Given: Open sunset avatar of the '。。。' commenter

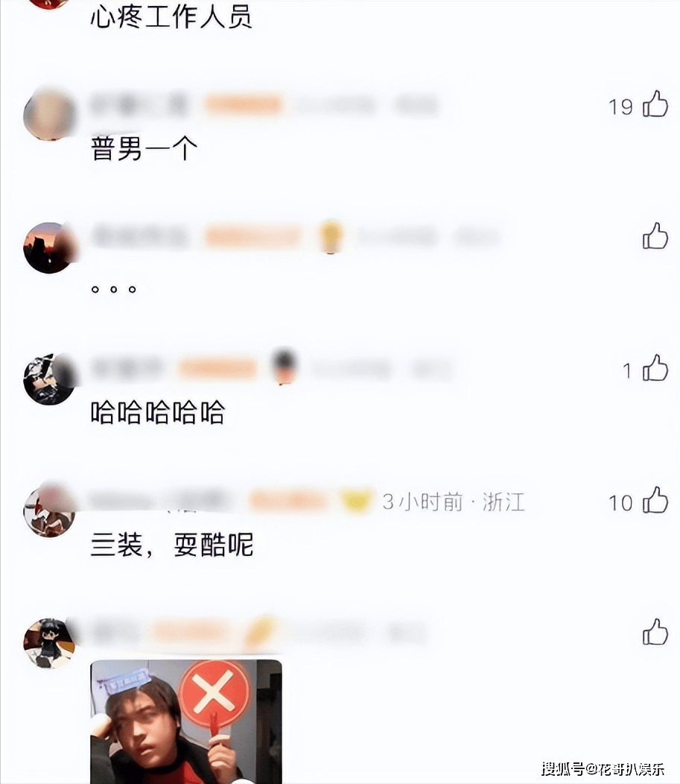Looking at the screenshot, I should [x=49, y=247].
